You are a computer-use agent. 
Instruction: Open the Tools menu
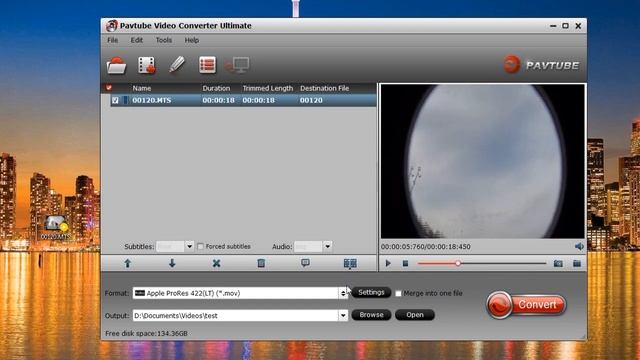164,40
